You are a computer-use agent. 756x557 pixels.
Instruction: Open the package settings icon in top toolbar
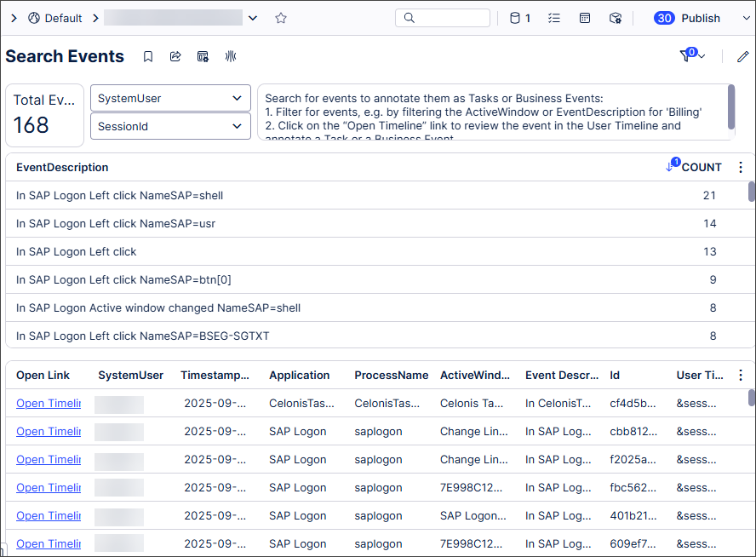coord(616,18)
